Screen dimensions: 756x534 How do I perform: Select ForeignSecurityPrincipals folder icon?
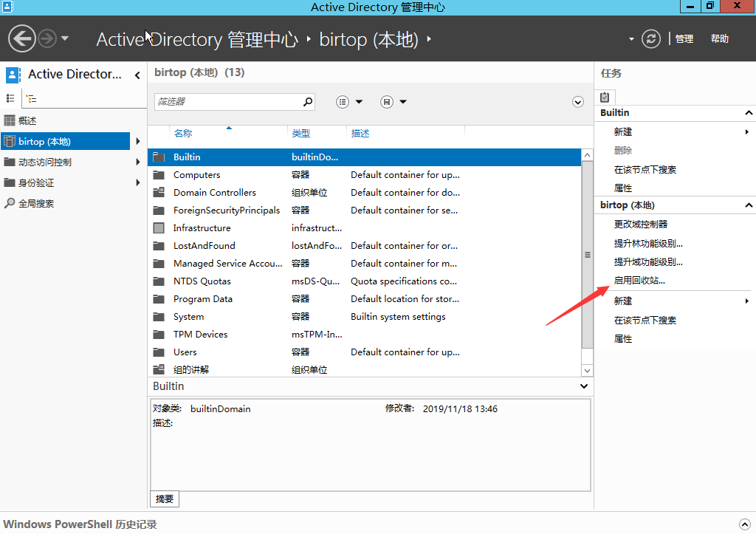coord(159,210)
